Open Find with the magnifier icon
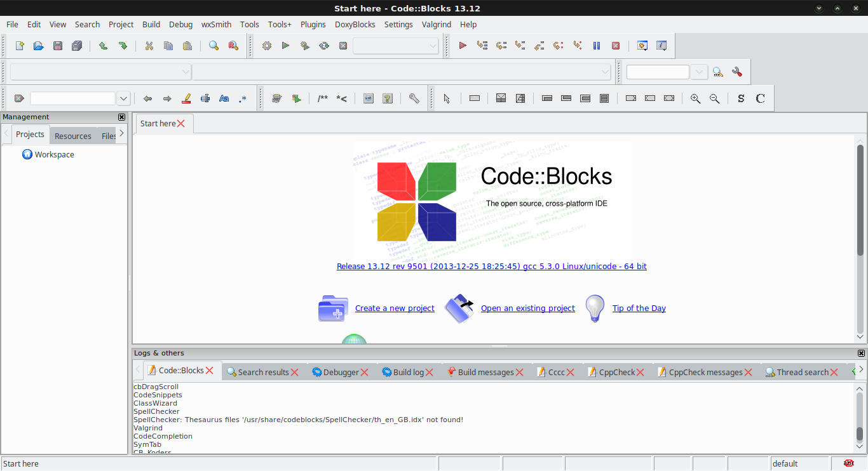This screenshot has width=868, height=471. click(214, 46)
